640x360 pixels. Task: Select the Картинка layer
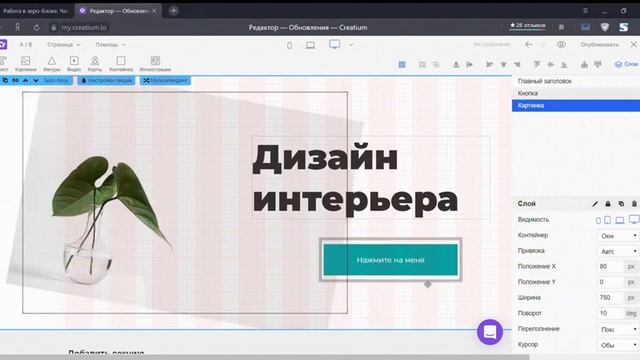click(x=576, y=106)
